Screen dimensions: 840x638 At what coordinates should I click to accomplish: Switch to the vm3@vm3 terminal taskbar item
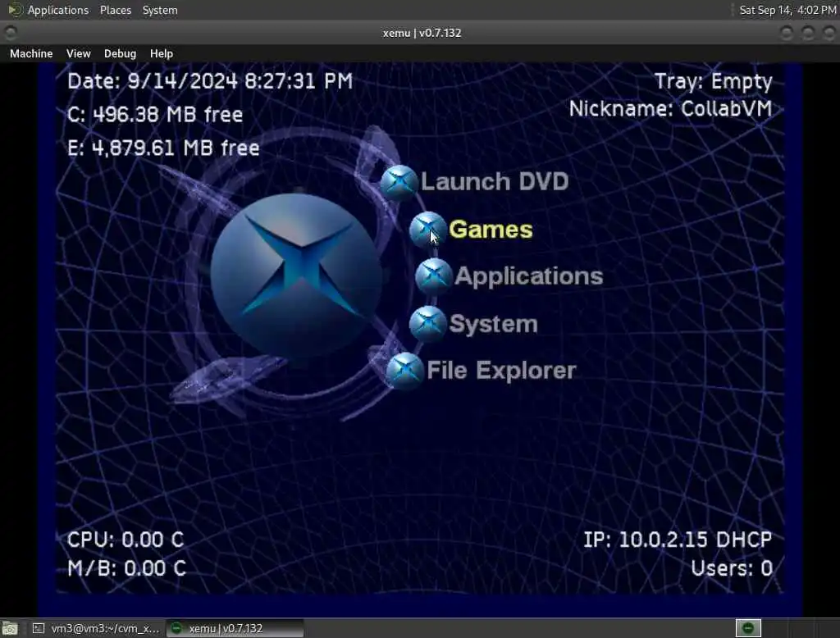[97, 628]
